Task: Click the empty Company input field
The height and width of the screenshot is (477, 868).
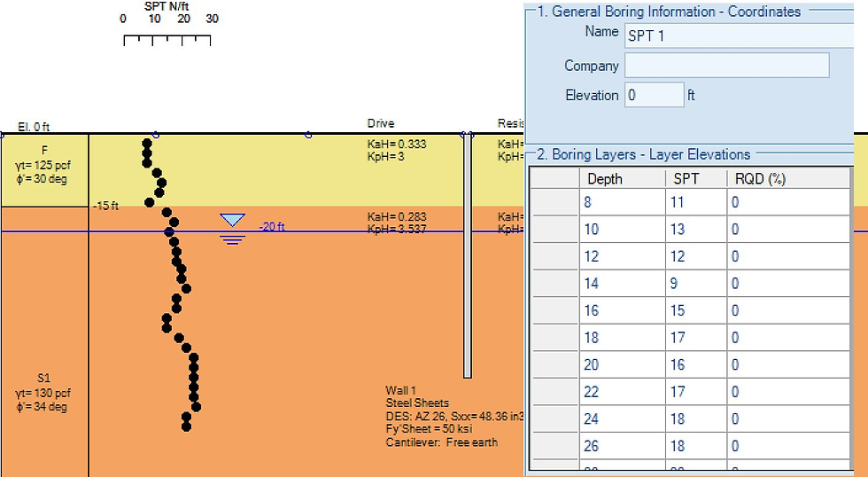Action: [726, 66]
